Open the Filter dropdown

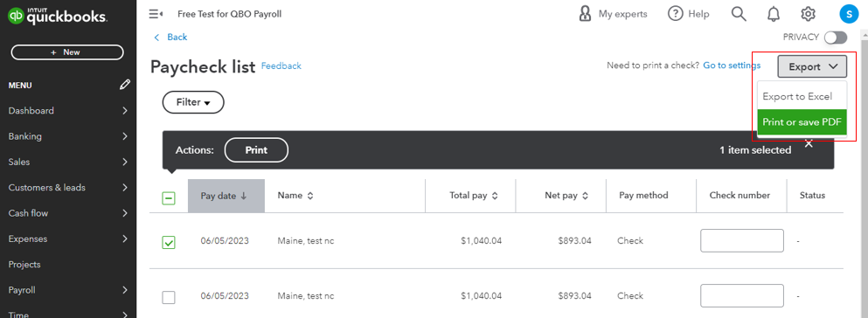click(x=193, y=102)
